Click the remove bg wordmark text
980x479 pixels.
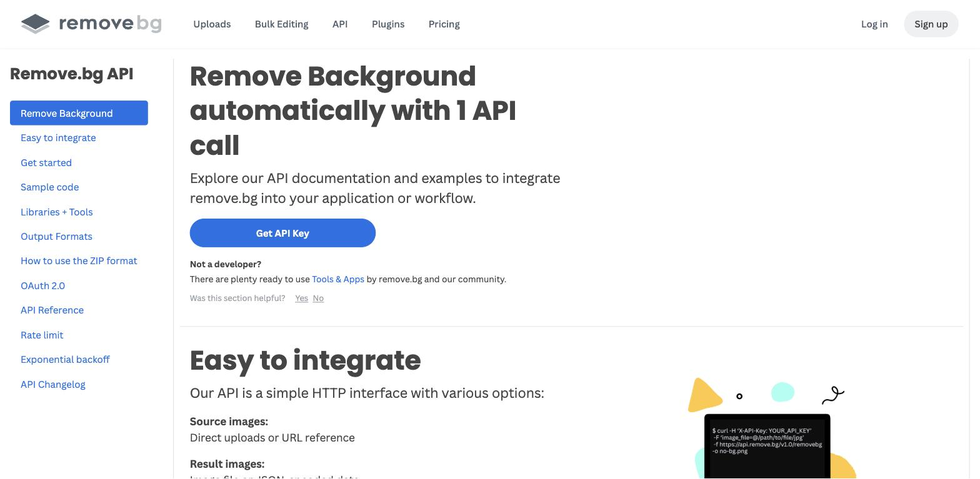tap(110, 24)
